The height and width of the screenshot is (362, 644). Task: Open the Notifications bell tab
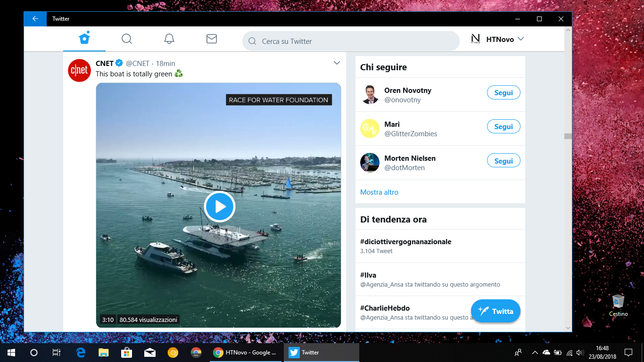pyautogui.click(x=169, y=39)
